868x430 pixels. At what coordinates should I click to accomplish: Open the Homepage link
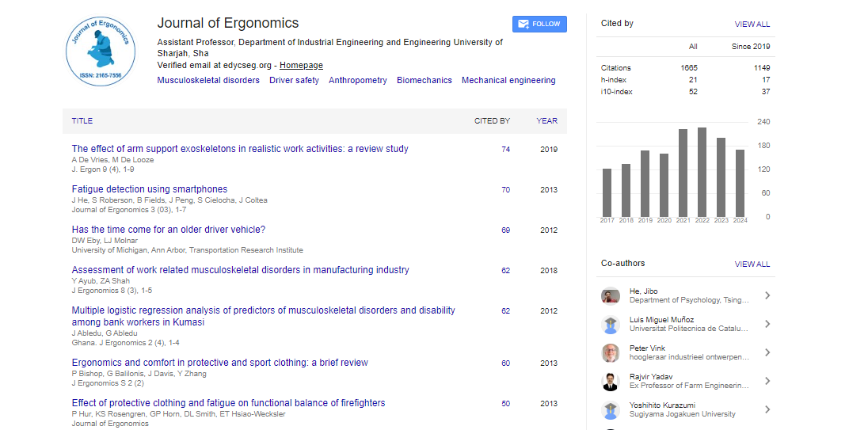coord(301,66)
